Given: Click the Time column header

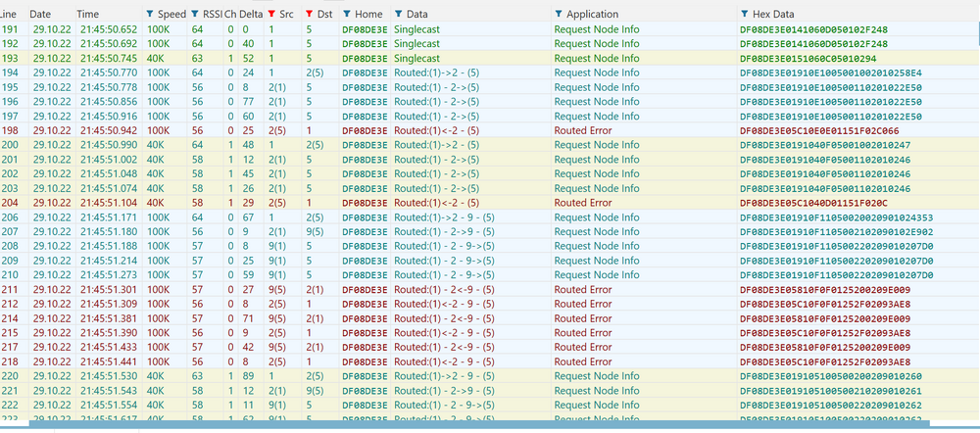Looking at the screenshot, I should 88,15.
